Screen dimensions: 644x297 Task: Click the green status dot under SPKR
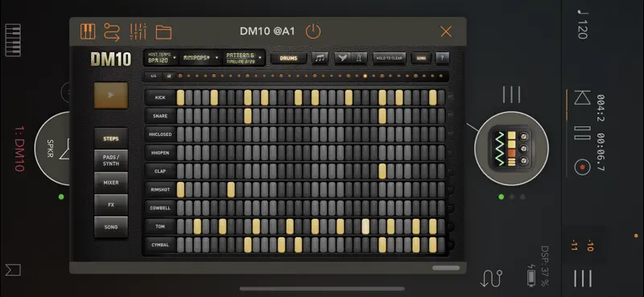tap(61, 196)
